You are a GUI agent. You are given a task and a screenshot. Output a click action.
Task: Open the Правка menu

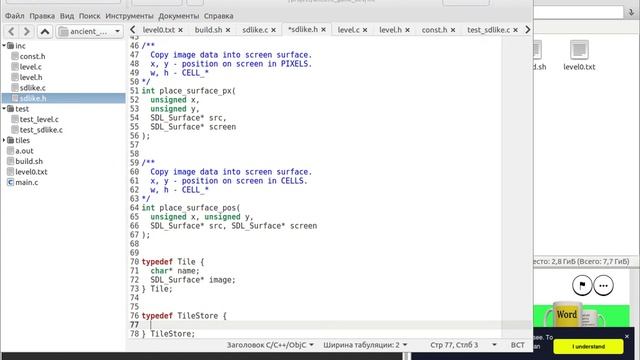point(42,16)
